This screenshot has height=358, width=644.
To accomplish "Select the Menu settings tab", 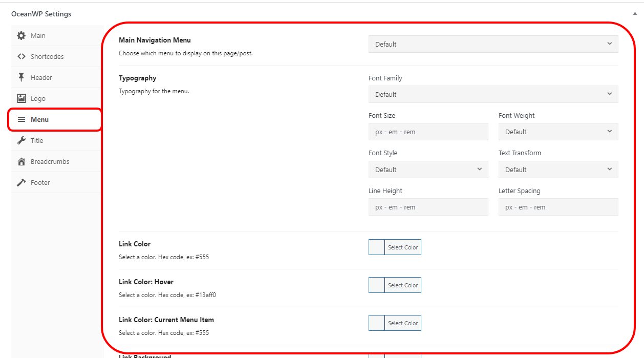I will pos(57,119).
